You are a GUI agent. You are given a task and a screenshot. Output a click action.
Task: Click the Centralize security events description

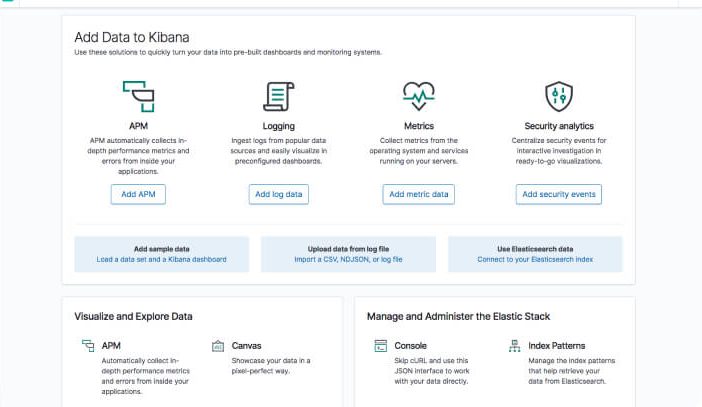(559, 151)
